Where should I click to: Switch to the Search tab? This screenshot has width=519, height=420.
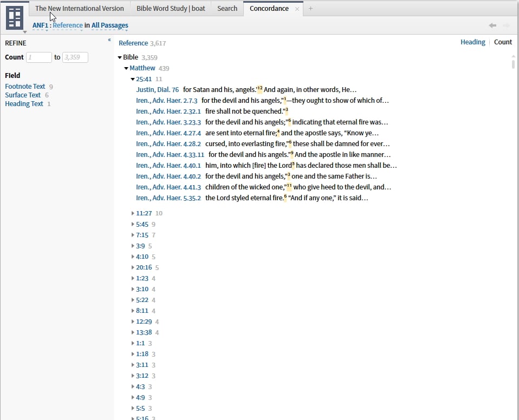pyautogui.click(x=227, y=9)
